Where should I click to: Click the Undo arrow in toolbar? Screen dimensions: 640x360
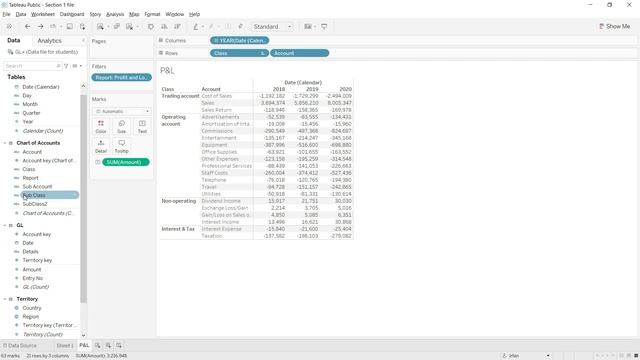27,27
